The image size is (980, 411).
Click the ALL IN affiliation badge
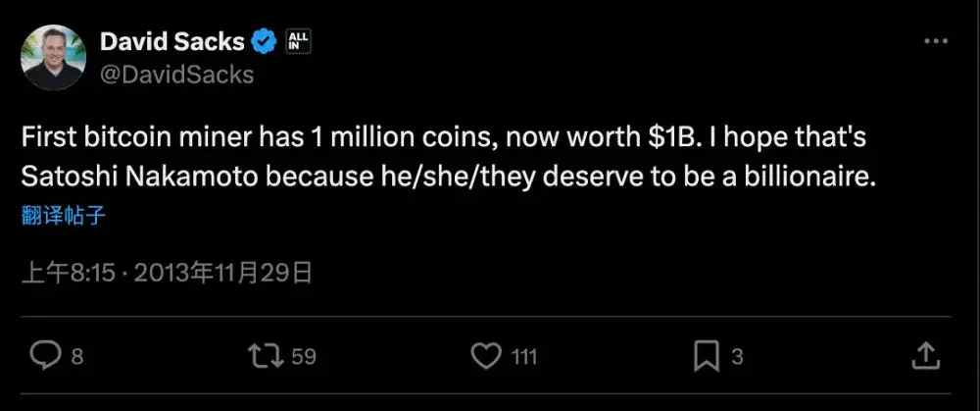[x=295, y=42]
